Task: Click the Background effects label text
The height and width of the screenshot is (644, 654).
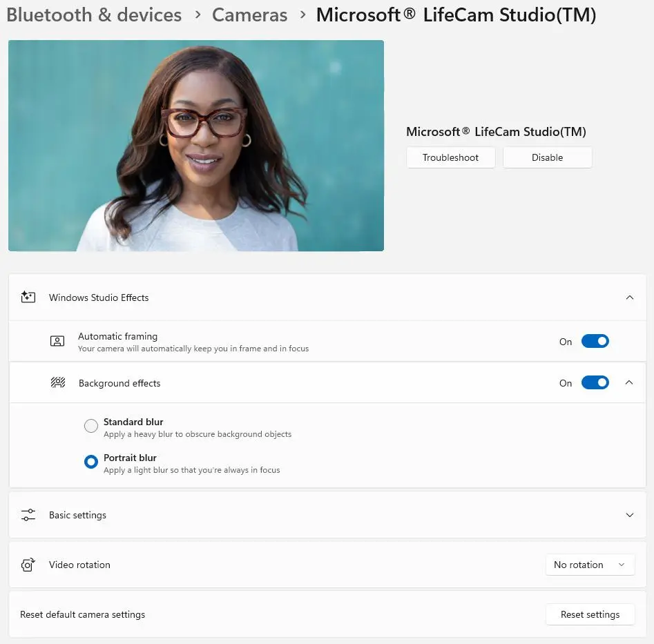Action: pyautogui.click(x=119, y=384)
